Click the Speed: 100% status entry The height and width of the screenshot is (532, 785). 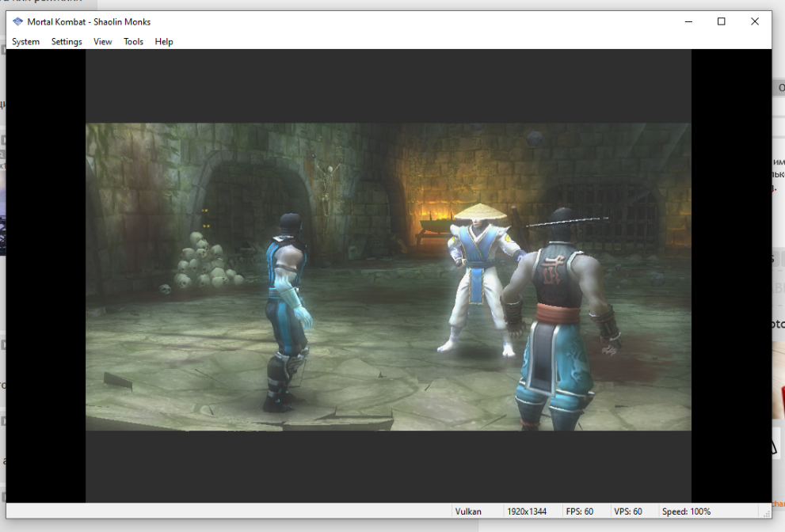pyautogui.click(x=686, y=511)
